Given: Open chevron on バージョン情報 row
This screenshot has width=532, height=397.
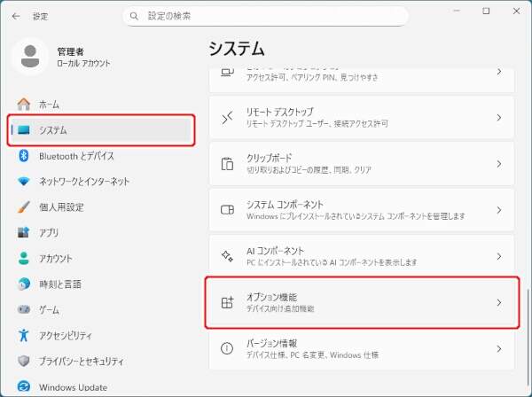Looking at the screenshot, I should click(x=499, y=348).
